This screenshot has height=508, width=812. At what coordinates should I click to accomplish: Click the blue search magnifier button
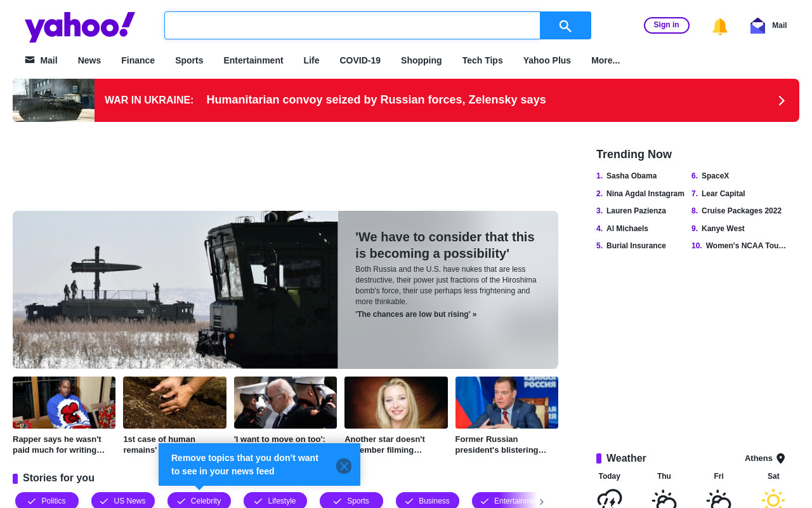565,25
